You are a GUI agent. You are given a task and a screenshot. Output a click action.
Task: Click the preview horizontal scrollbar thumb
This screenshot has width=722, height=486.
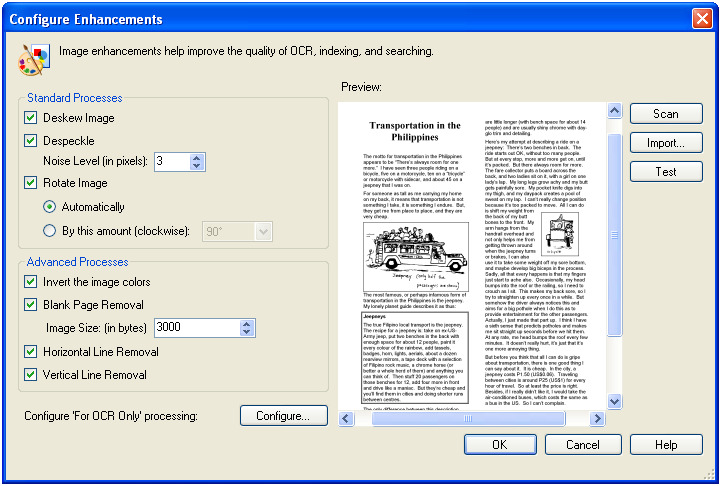(x=468, y=418)
